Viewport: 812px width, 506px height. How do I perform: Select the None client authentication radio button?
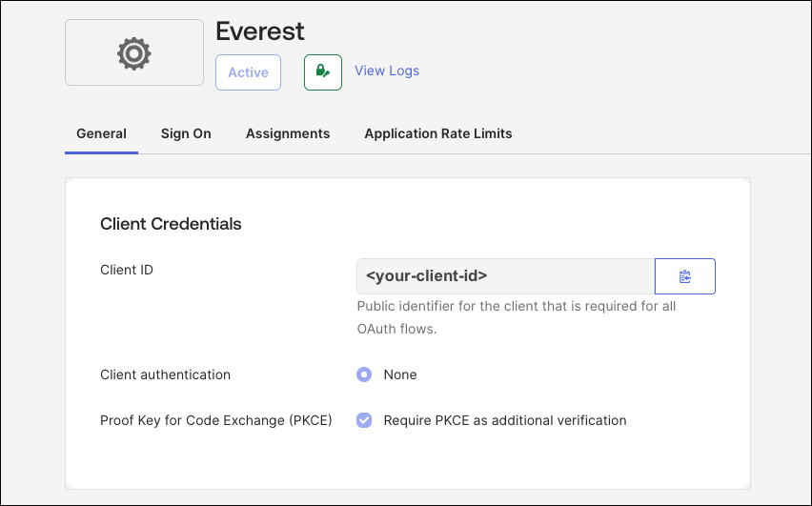tap(364, 374)
